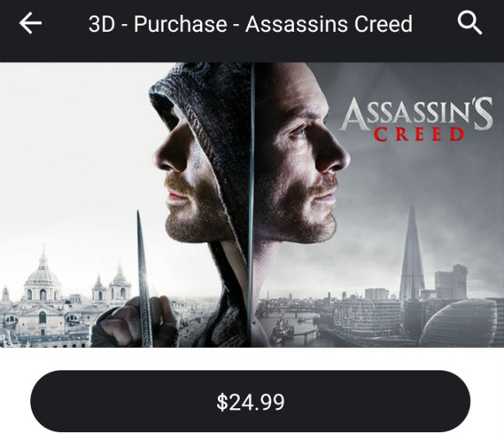This screenshot has width=504, height=440.
Task: Click the word 'Purchase' in the header
Action: (x=181, y=24)
